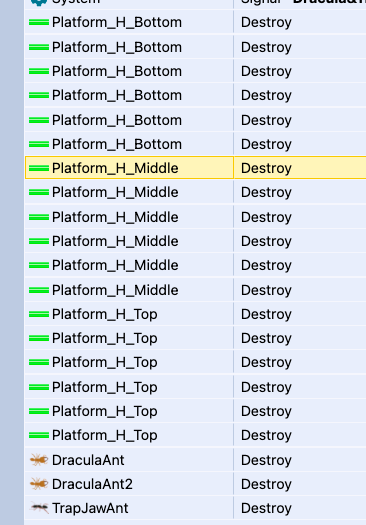Click Destroy in the highlighted yellow row
This screenshot has width=366, height=525.
266,168
